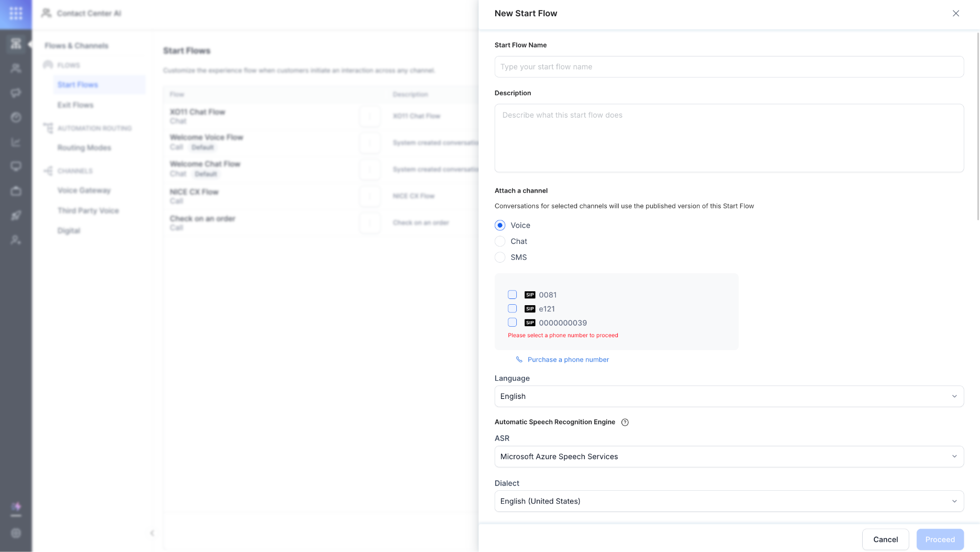Click the rocket icon in left sidebar
Viewport: 980px width, 552px height.
tap(16, 216)
